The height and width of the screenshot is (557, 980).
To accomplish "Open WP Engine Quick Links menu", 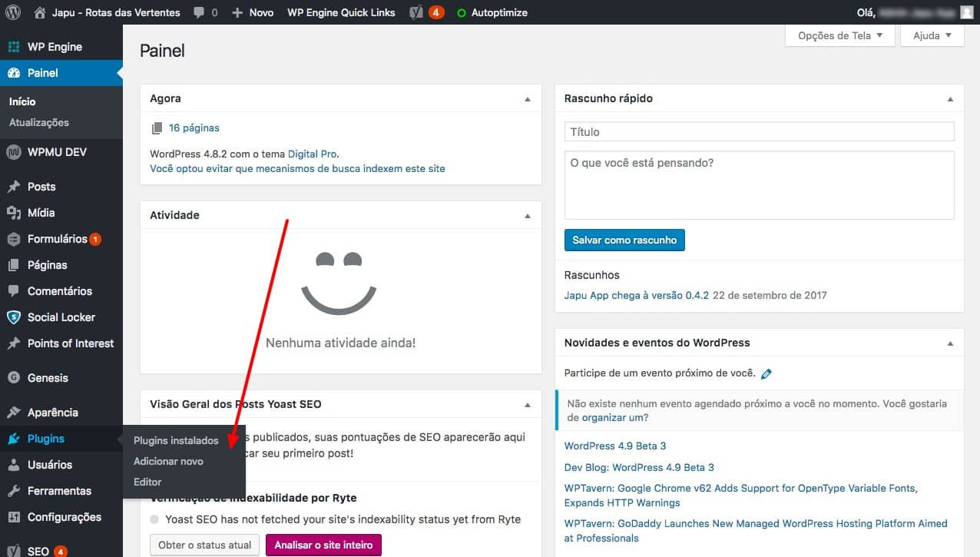I will (341, 12).
